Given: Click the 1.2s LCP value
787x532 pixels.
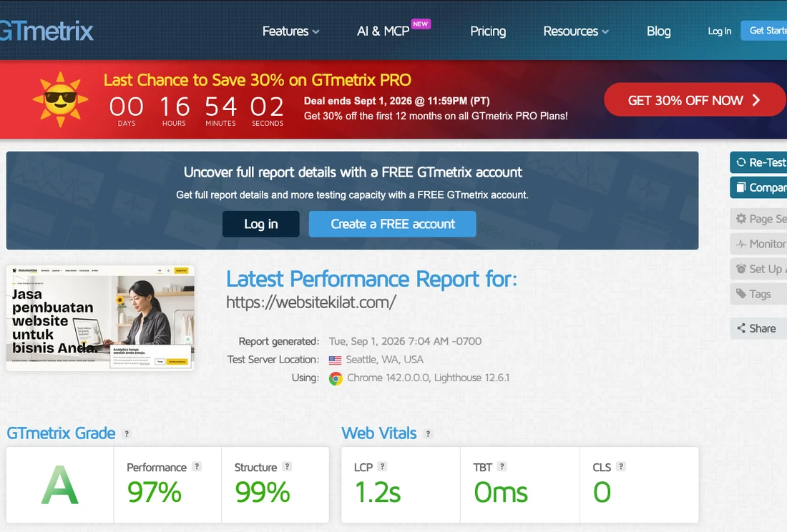Looking at the screenshot, I should (x=378, y=492).
